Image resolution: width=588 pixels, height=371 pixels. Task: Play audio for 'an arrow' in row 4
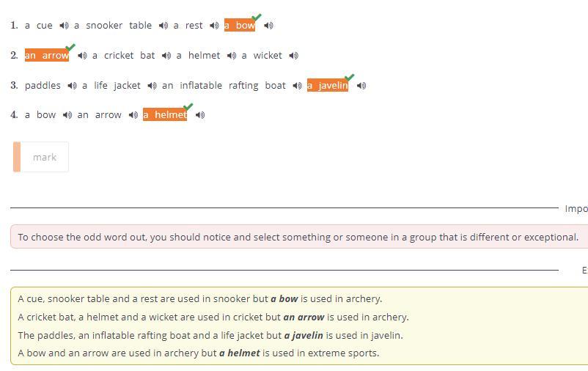[x=133, y=115]
